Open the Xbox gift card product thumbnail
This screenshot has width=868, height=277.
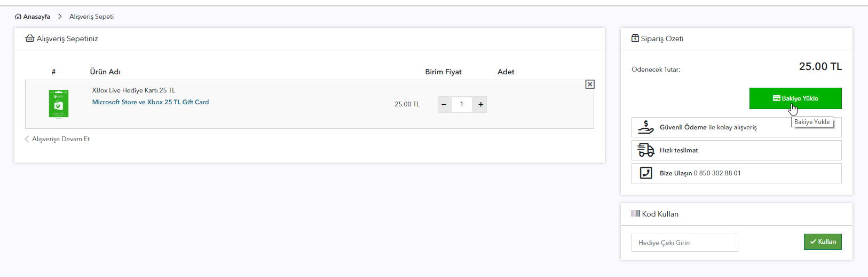point(59,104)
